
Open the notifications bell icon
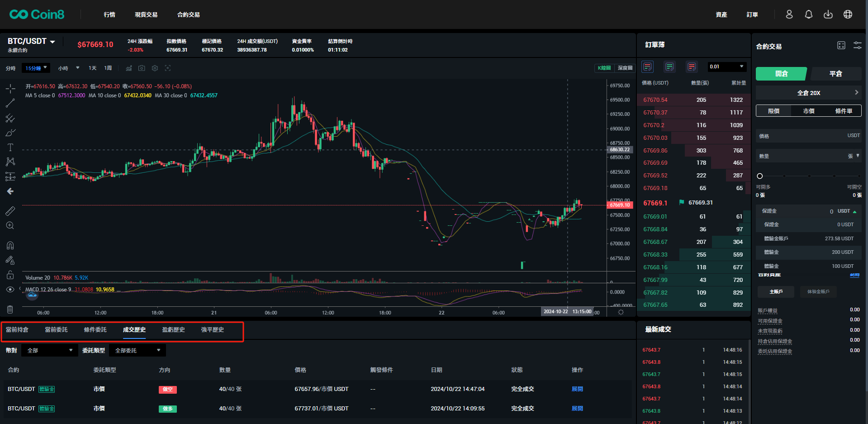[808, 14]
